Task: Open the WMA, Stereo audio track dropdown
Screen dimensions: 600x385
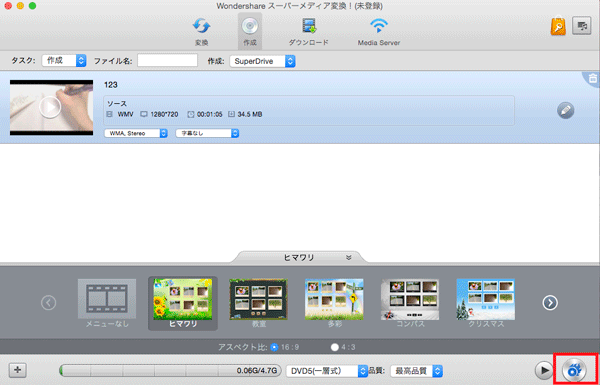Action: coord(136,133)
